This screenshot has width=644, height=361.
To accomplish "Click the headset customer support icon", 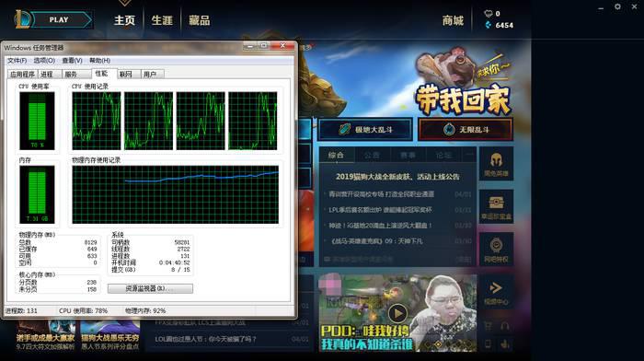I will (x=505, y=326).
